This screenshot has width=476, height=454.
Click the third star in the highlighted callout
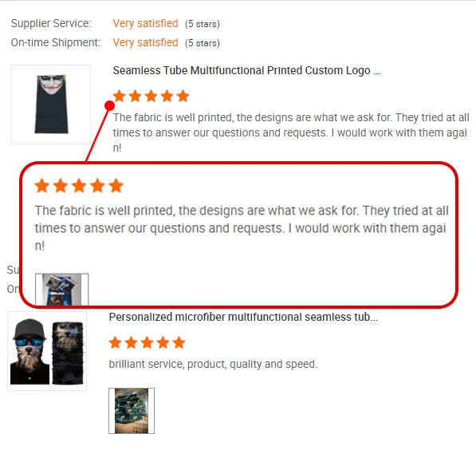tap(79, 186)
